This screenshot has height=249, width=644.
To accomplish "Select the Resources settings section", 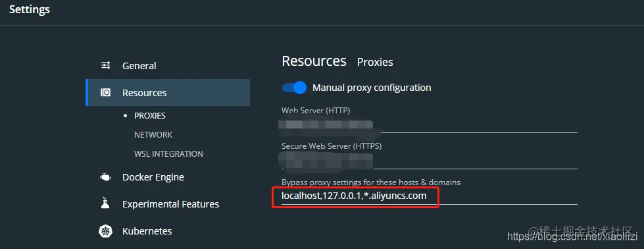I will point(168,93).
